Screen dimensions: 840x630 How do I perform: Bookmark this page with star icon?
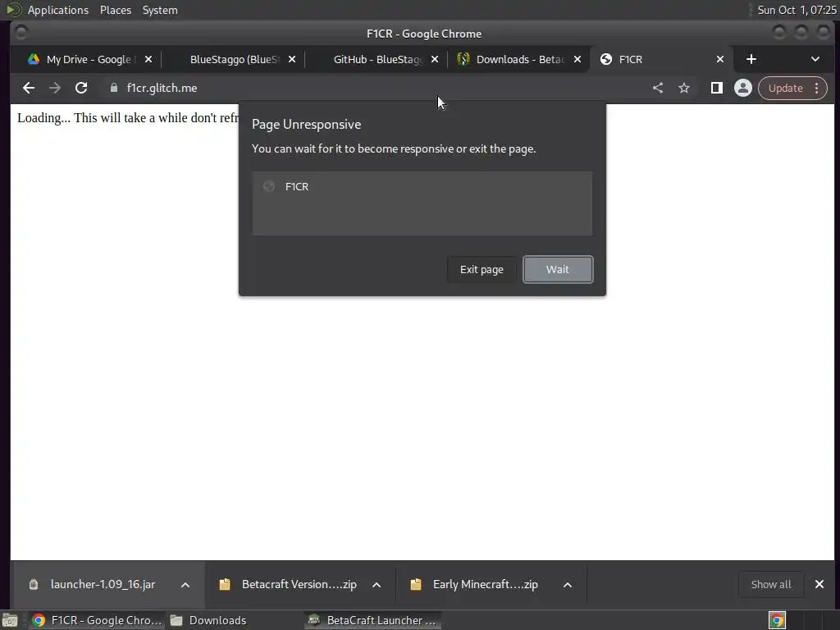coord(684,88)
